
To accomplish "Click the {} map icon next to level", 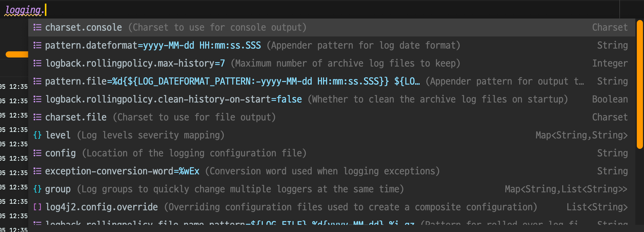I will click(37, 135).
